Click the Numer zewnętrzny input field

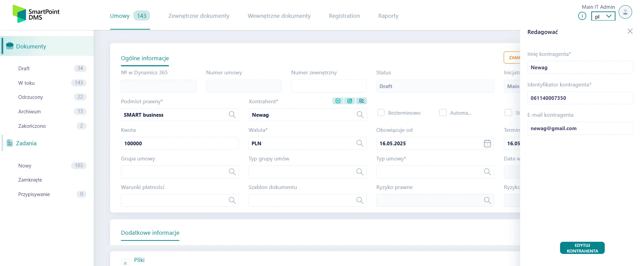[329, 86]
